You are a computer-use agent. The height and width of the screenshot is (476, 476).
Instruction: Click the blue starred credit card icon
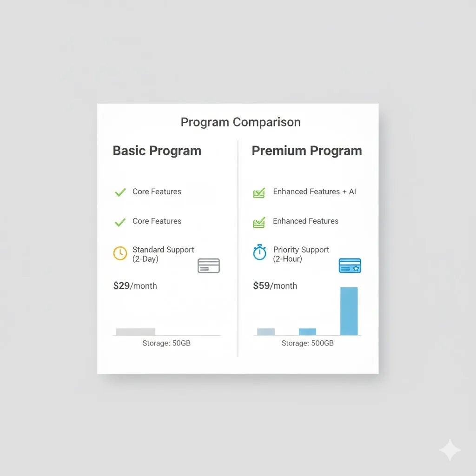pos(350,266)
